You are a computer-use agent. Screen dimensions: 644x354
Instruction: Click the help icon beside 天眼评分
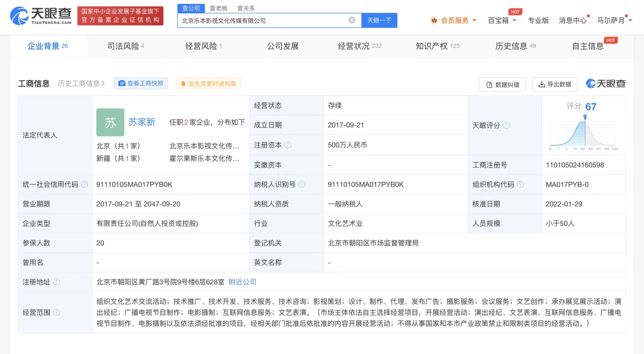(507, 126)
